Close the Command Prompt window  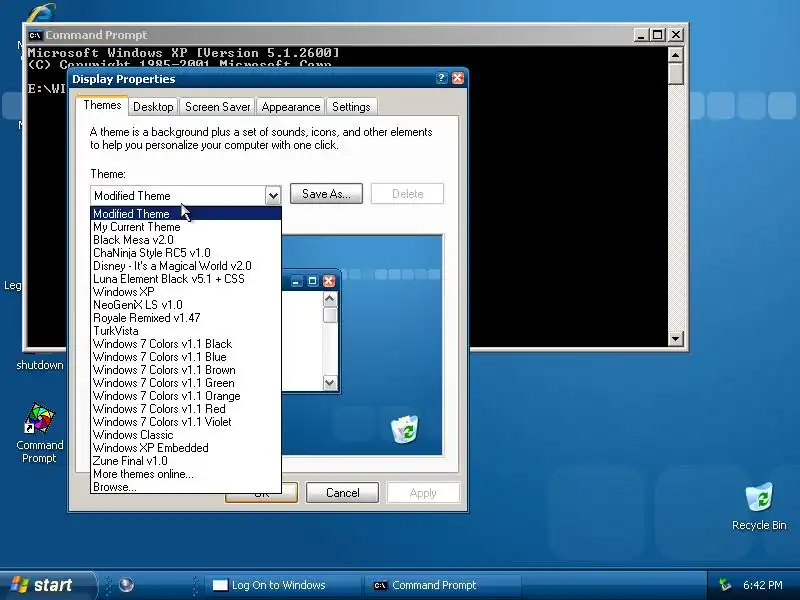click(676, 35)
